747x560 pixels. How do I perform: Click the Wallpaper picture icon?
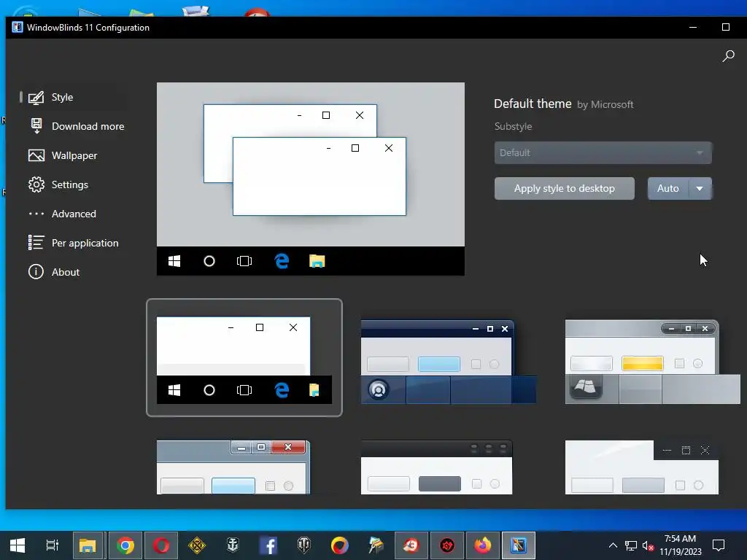click(x=36, y=155)
